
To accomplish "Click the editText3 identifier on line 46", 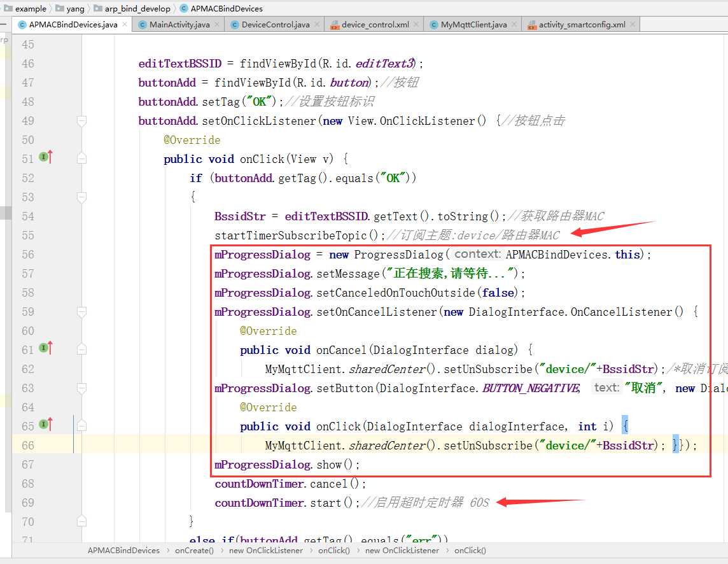I will (385, 64).
